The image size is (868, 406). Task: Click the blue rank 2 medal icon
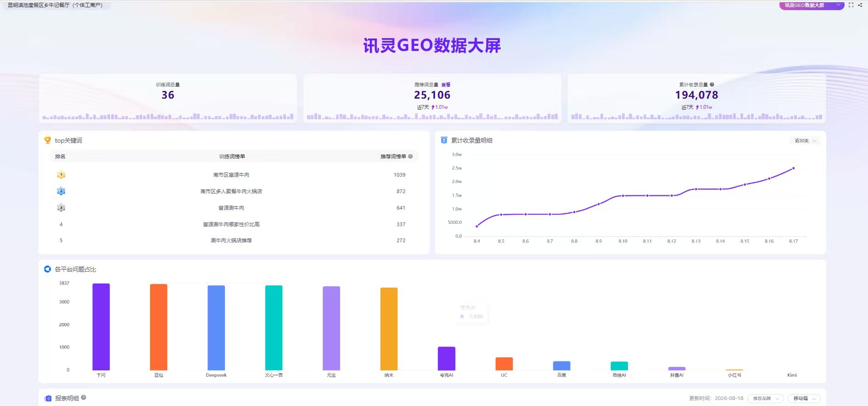pos(61,191)
